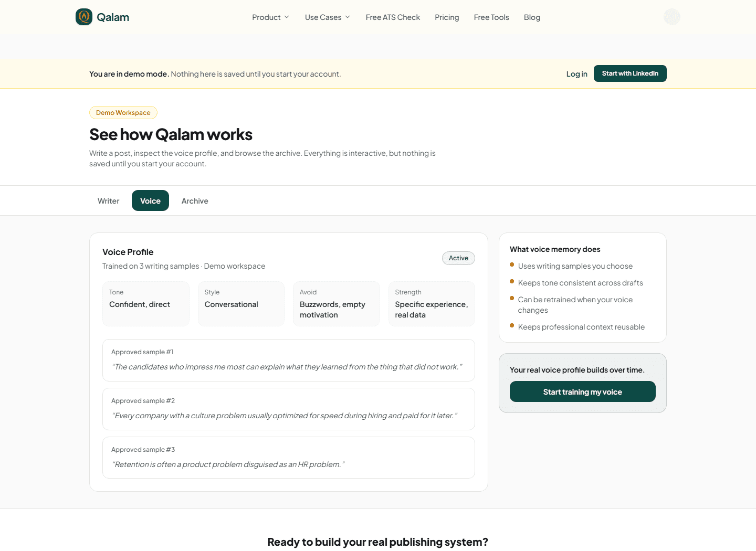The image size is (756, 551).
Task: Open Approved sample #3 quote
Action: pyautogui.click(x=289, y=458)
